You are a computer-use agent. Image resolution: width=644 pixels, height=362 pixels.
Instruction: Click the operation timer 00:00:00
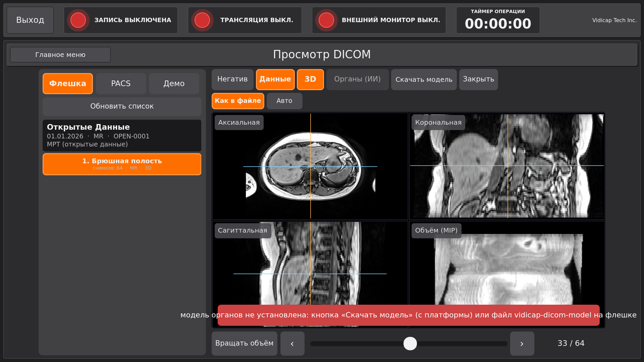[x=498, y=24]
